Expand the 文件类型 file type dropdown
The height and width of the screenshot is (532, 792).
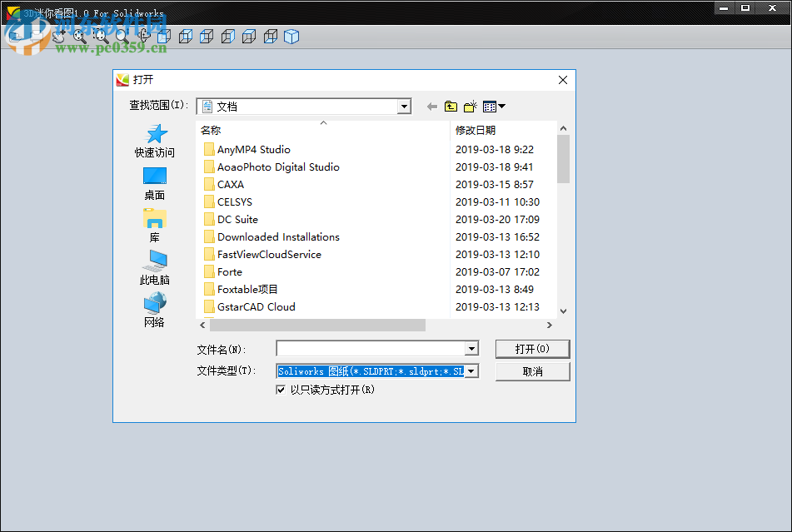tap(471, 370)
